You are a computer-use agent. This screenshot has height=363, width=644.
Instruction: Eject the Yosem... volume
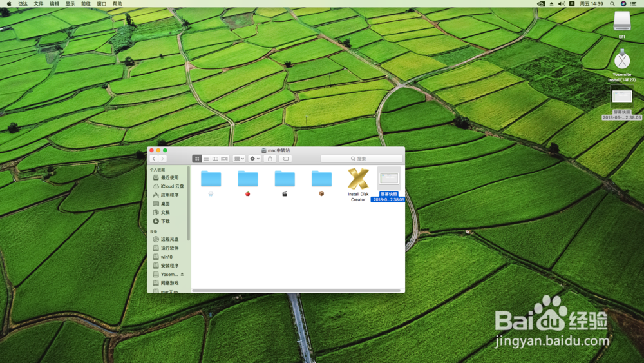tap(182, 274)
